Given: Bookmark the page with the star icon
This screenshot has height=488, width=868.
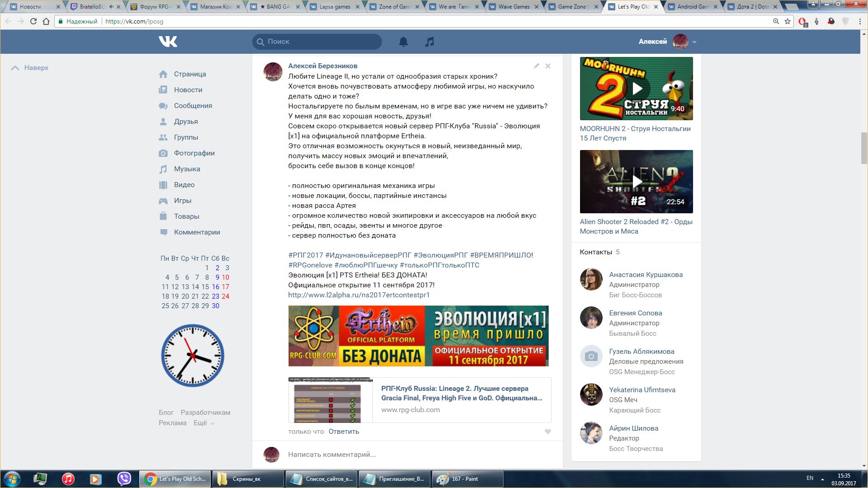Looking at the screenshot, I should 788,21.
